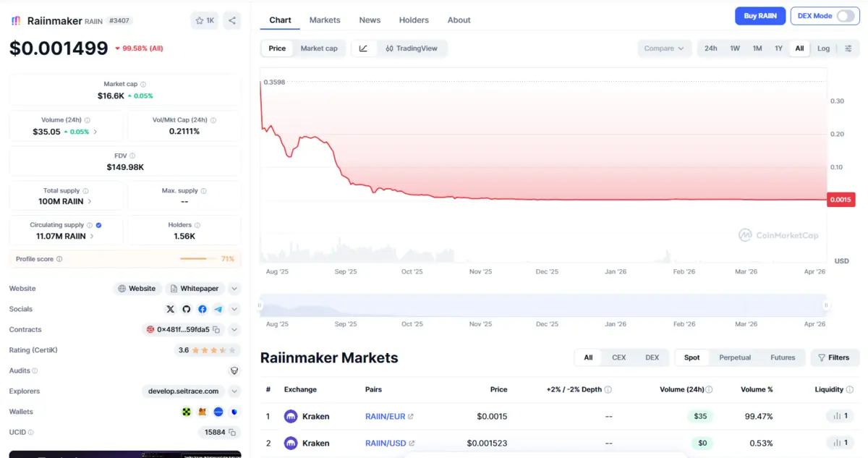This screenshot has width=868, height=458.
Task: Open the Compare dropdown
Action: (664, 48)
